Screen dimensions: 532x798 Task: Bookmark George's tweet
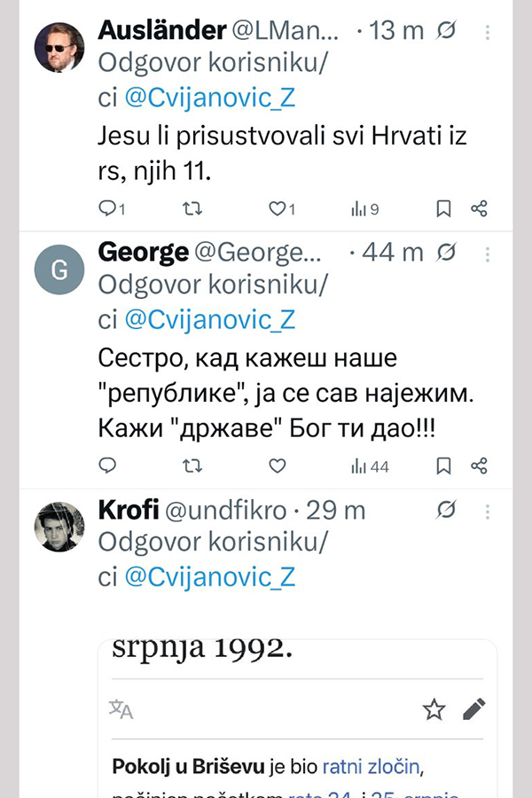click(x=444, y=465)
